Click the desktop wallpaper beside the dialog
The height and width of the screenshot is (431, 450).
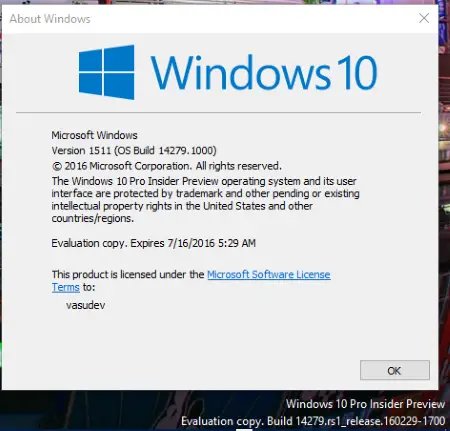click(444, 200)
